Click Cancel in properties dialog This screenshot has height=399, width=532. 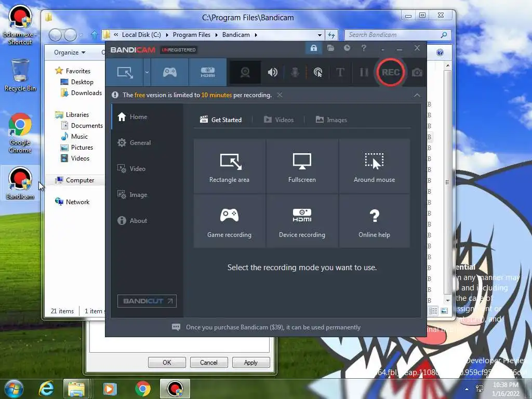209,362
